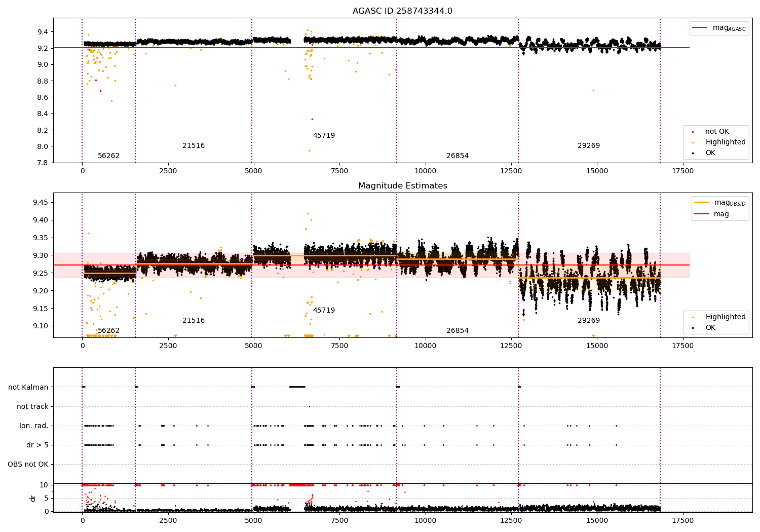Click the Ion. rad. row label

[x=34, y=426]
